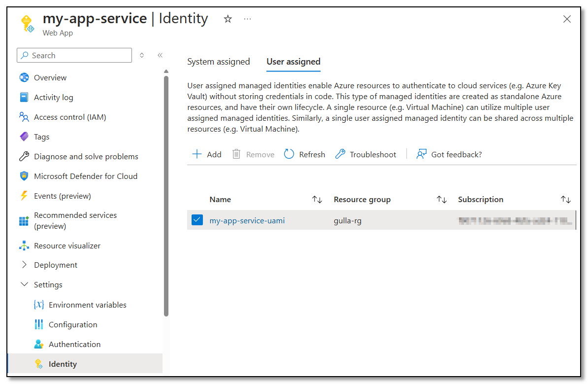Viewport: 588px width, 384px height.
Task: Click the Resource visualizer icon
Action: 24,245
